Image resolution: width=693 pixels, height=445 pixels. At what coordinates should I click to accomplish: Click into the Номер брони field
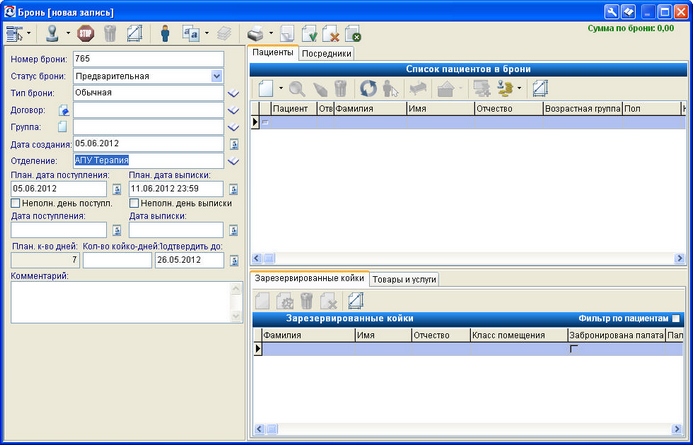148,59
